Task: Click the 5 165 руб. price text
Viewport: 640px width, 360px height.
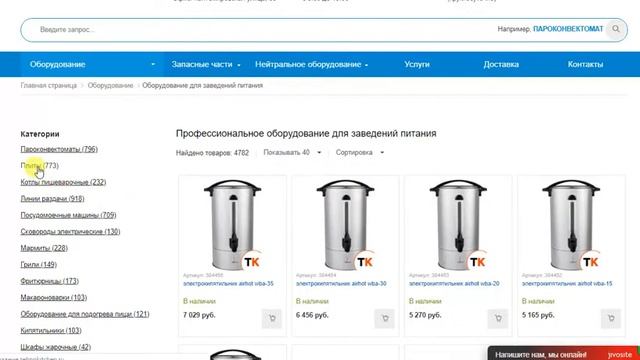Action: (538, 315)
